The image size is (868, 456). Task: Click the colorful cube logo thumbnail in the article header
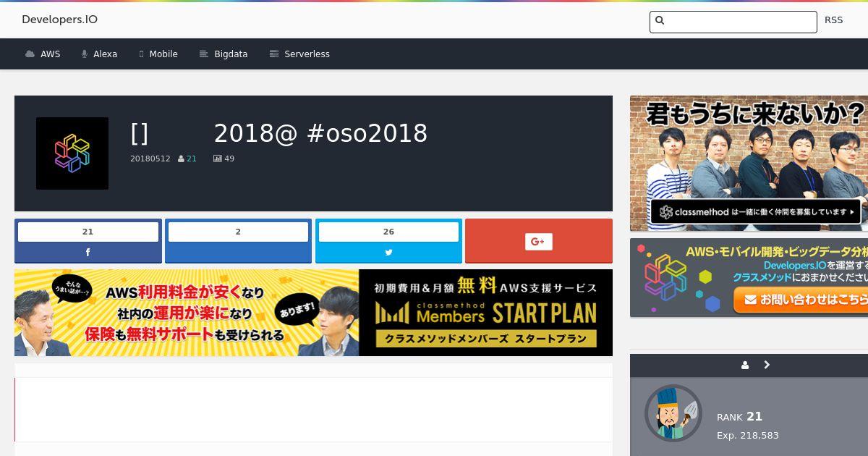(72, 153)
